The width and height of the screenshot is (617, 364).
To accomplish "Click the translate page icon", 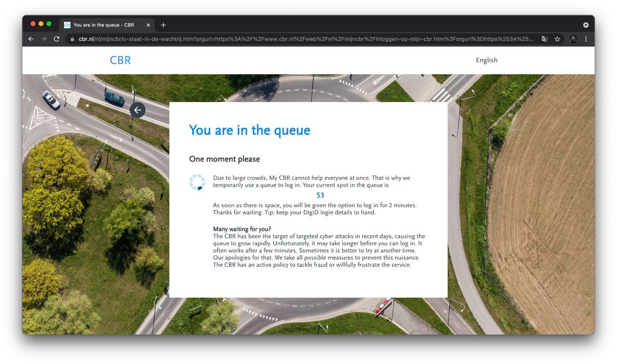I will (x=544, y=39).
